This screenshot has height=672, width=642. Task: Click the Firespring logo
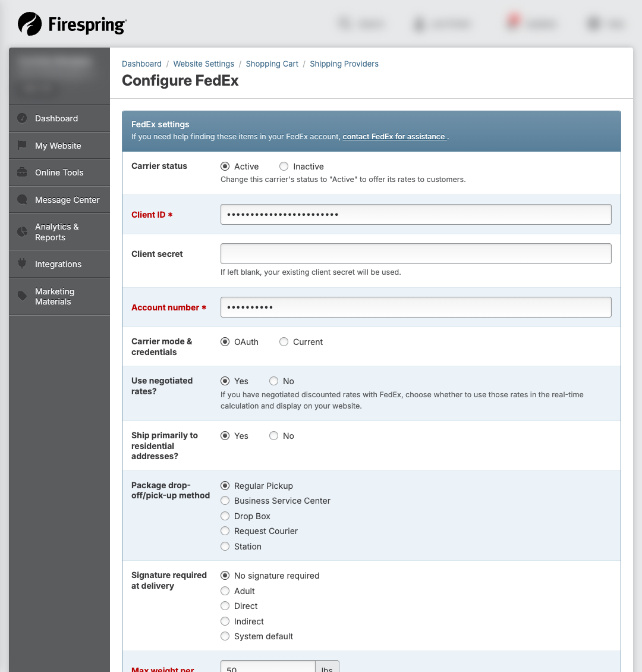pyautogui.click(x=73, y=24)
